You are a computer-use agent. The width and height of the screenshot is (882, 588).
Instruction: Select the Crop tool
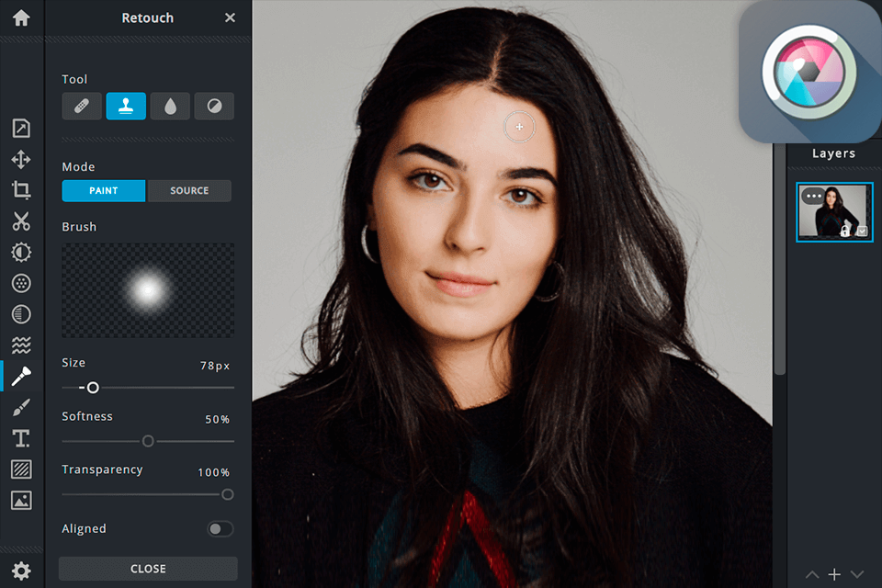(21, 190)
